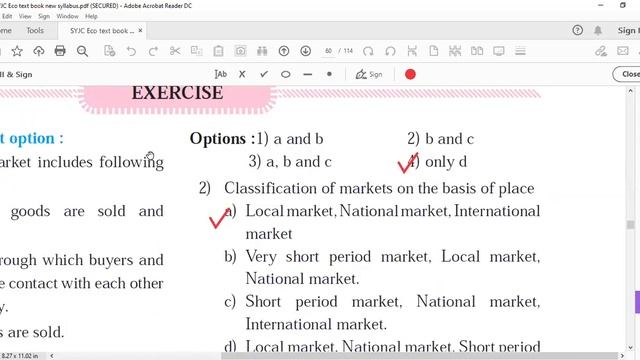Viewport: 640px width, 360px height.
Task: Go to next page with down arrow
Action: 305,51
